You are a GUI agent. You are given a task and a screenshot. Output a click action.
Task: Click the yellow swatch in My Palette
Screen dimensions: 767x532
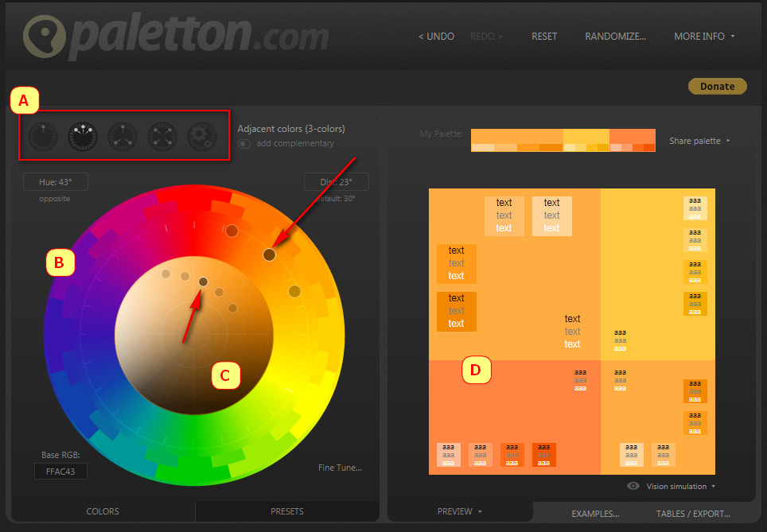coord(586,137)
